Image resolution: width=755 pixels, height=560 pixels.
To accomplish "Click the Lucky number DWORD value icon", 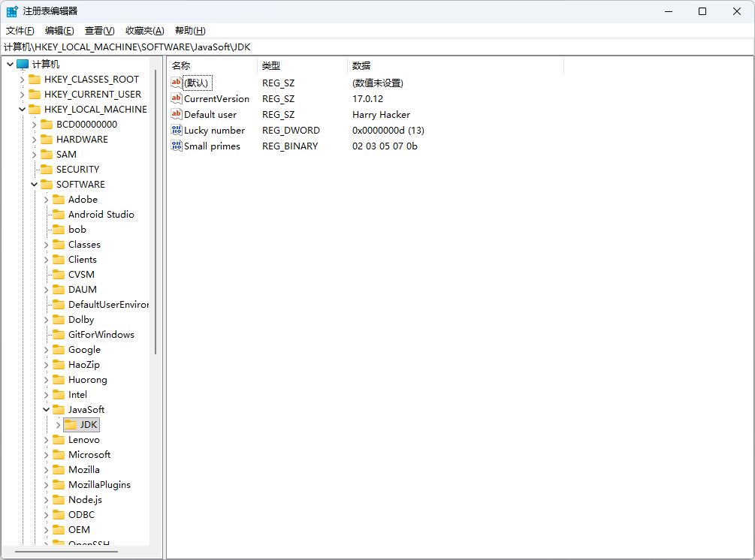I will [177, 131].
